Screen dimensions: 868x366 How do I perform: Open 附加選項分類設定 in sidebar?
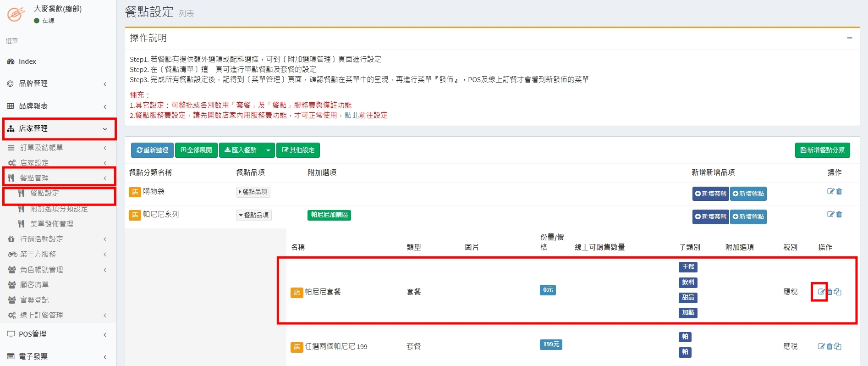coord(59,209)
